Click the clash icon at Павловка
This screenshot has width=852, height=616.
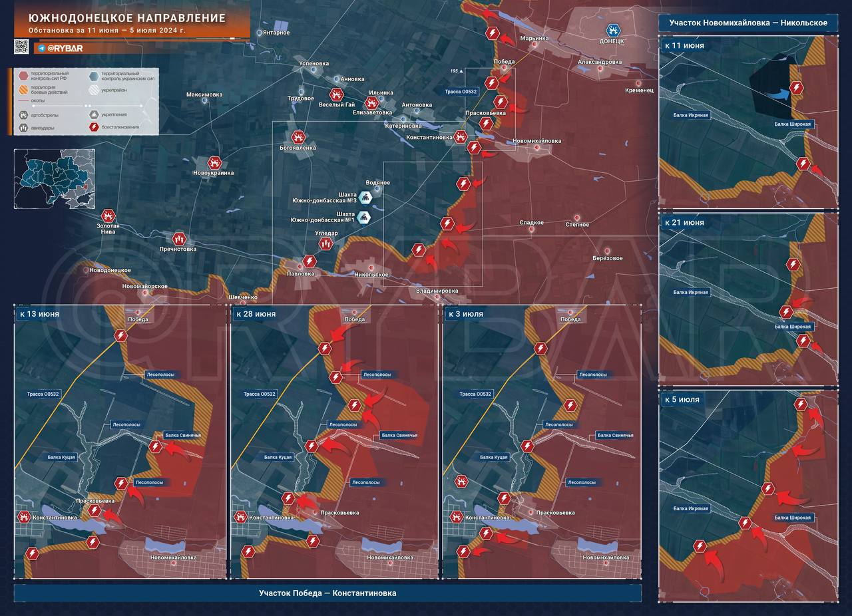(x=309, y=261)
